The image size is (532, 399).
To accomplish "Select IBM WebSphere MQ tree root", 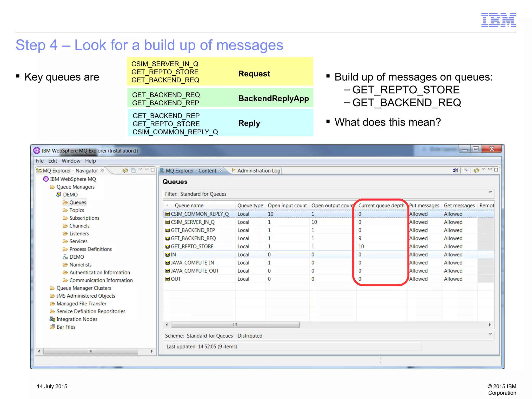I will coord(70,179).
